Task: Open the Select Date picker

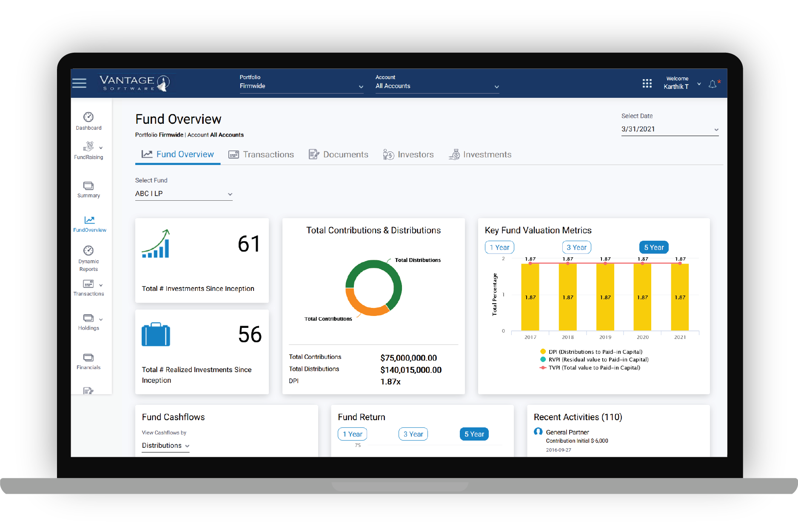Action: 670,129
